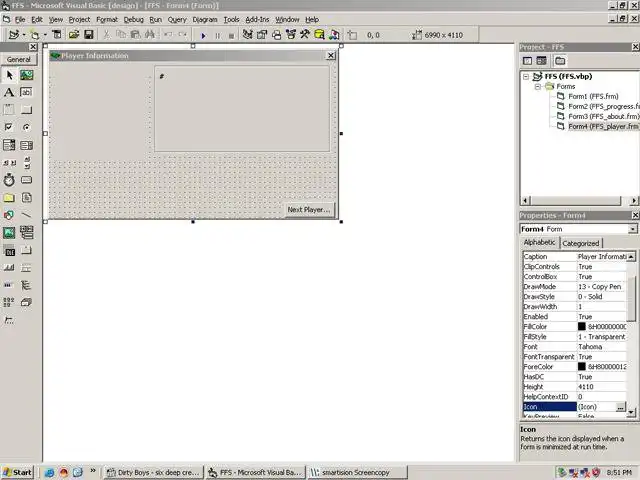Open the Windows Start button
Screen dimensions: 640x480
point(17,472)
